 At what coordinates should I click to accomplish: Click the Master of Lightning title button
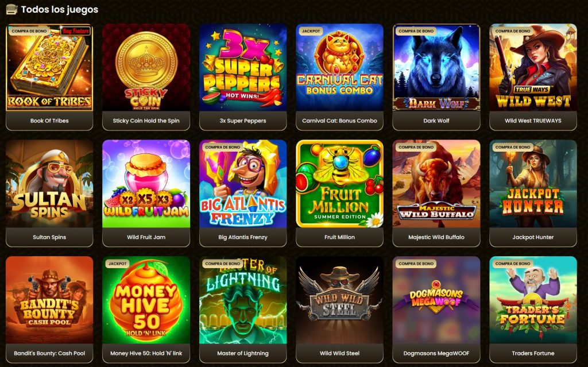click(x=243, y=353)
